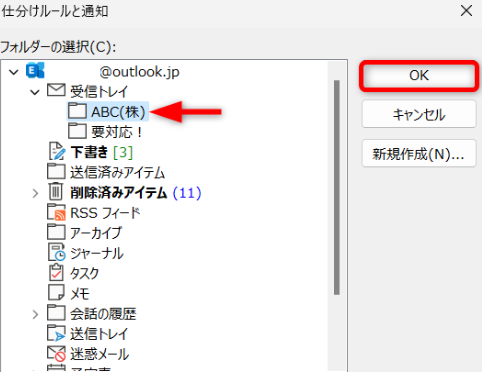482x372 pixels.
Task: Select the @outlook.jp account label
Action: tap(139, 71)
